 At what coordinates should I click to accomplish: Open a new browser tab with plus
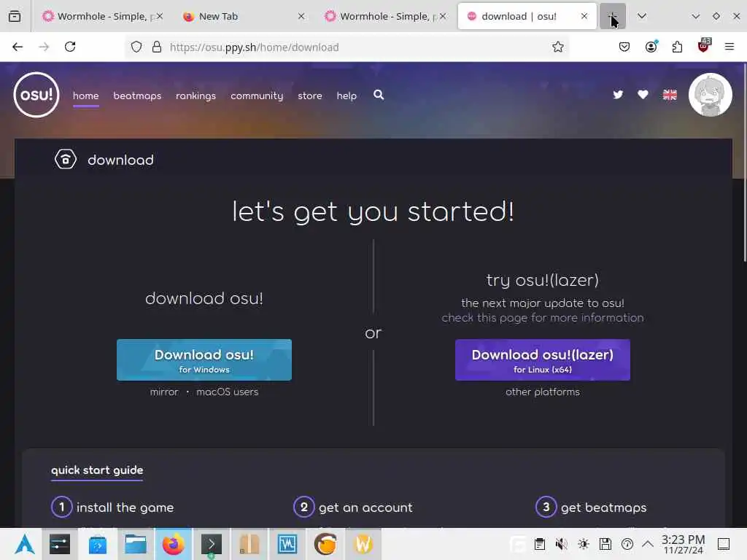point(612,16)
